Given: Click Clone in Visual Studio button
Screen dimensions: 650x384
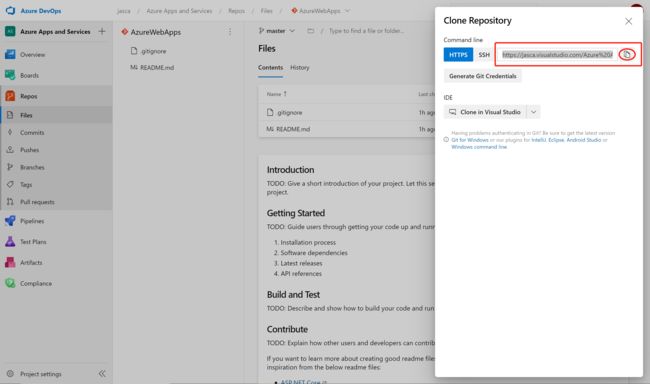Looking at the screenshot, I should [485, 112].
